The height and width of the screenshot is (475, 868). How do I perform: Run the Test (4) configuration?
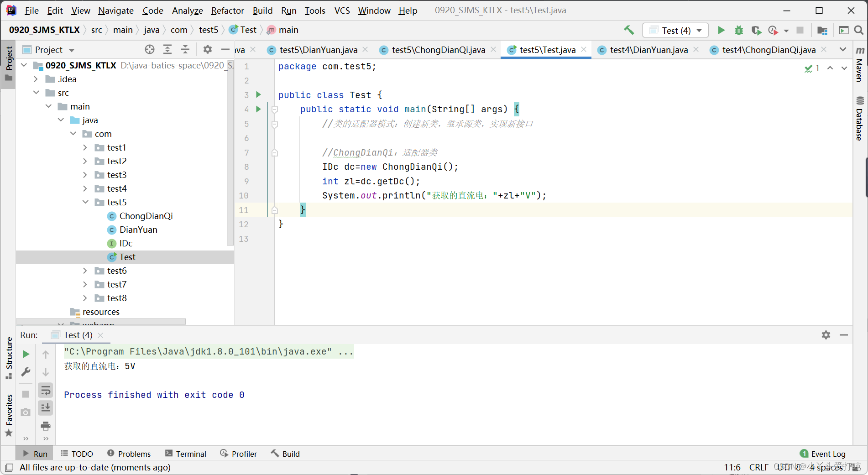pos(721,30)
